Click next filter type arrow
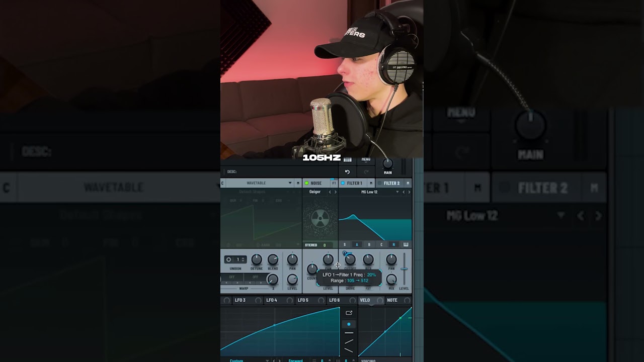Viewport: 644px width, 362px height. tap(409, 192)
